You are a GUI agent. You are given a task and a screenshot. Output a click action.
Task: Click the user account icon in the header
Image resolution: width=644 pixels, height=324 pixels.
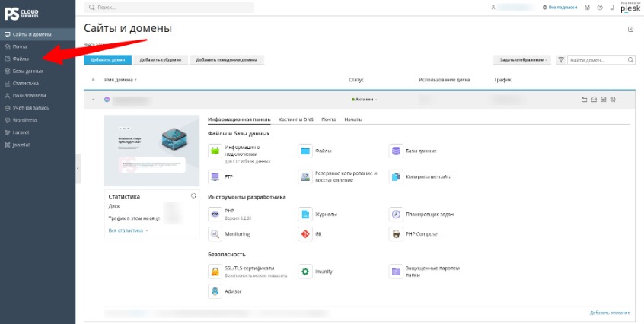pos(493,8)
